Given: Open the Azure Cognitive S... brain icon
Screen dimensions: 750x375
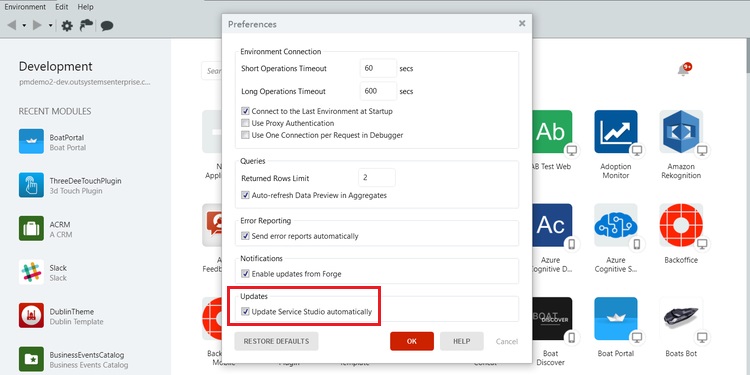Looking at the screenshot, I should (616, 225).
